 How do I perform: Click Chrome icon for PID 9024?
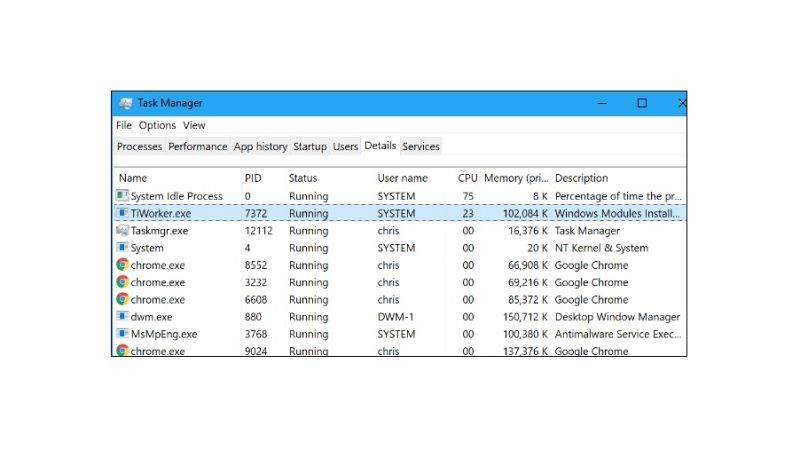(x=122, y=351)
